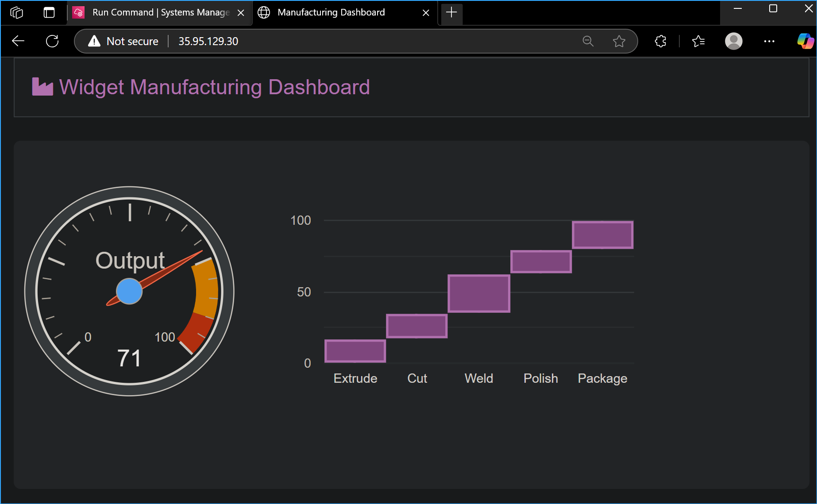817x504 pixels.
Task: Click the factory icon beside the dashboard title
Action: pos(42,87)
